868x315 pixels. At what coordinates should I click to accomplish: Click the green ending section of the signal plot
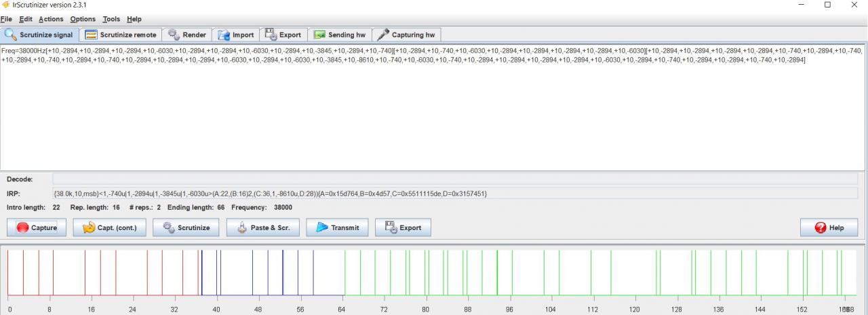click(x=600, y=273)
